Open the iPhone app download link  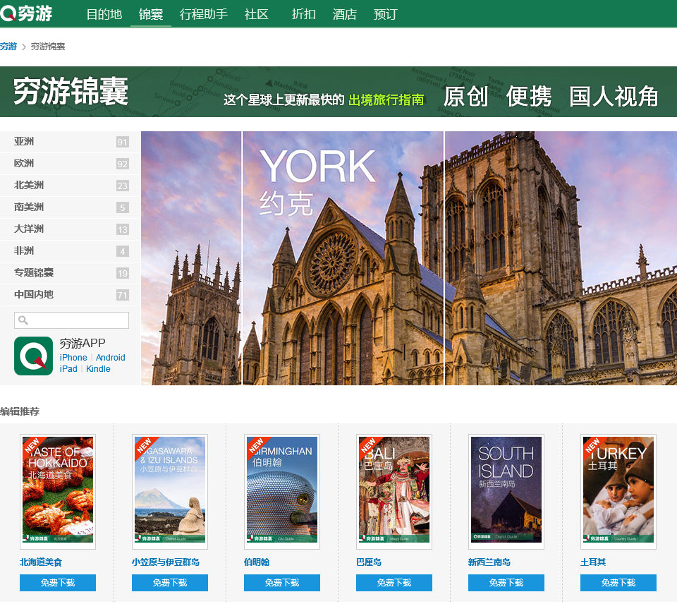pyautogui.click(x=73, y=358)
